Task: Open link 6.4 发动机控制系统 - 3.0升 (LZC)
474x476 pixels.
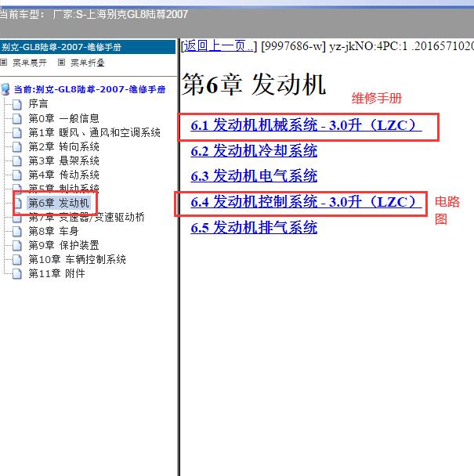Action: coord(306,202)
